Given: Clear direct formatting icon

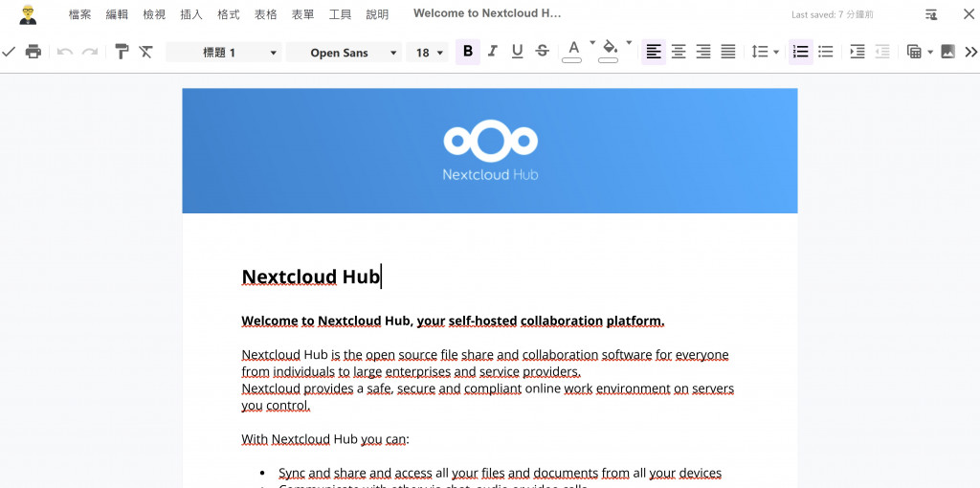Looking at the screenshot, I should (145, 52).
